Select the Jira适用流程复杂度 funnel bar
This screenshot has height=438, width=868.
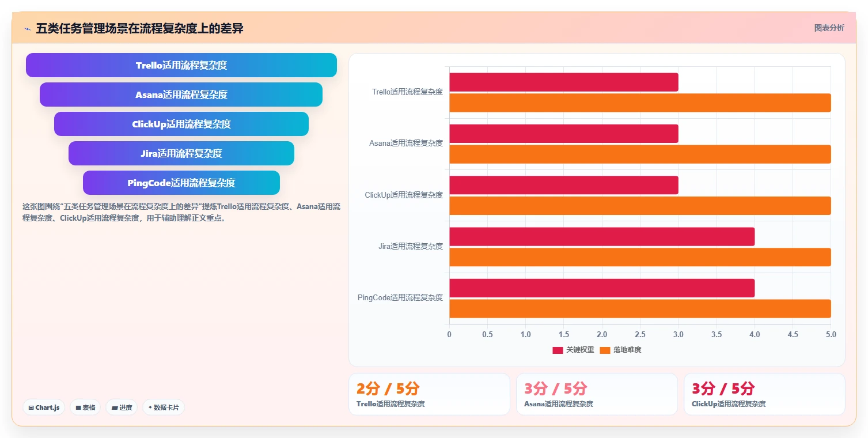[181, 153]
